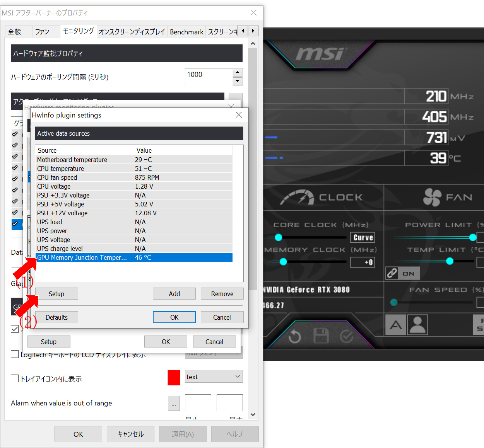The height and width of the screenshot is (448, 484).
Task: Select CPU voltage row
Action: coord(134,186)
